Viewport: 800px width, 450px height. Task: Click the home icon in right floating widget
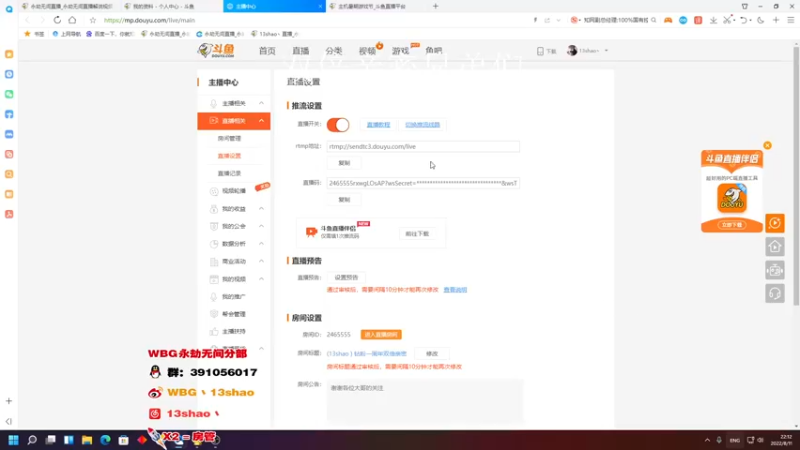tap(774, 246)
